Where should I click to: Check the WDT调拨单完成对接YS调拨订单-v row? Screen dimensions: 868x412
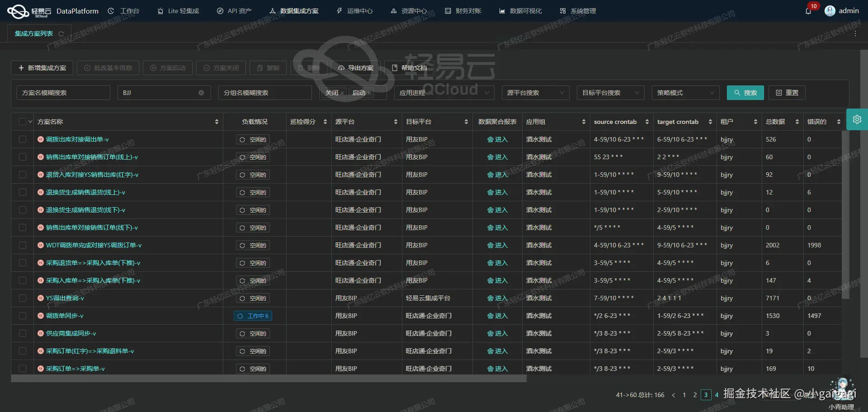[x=22, y=245]
